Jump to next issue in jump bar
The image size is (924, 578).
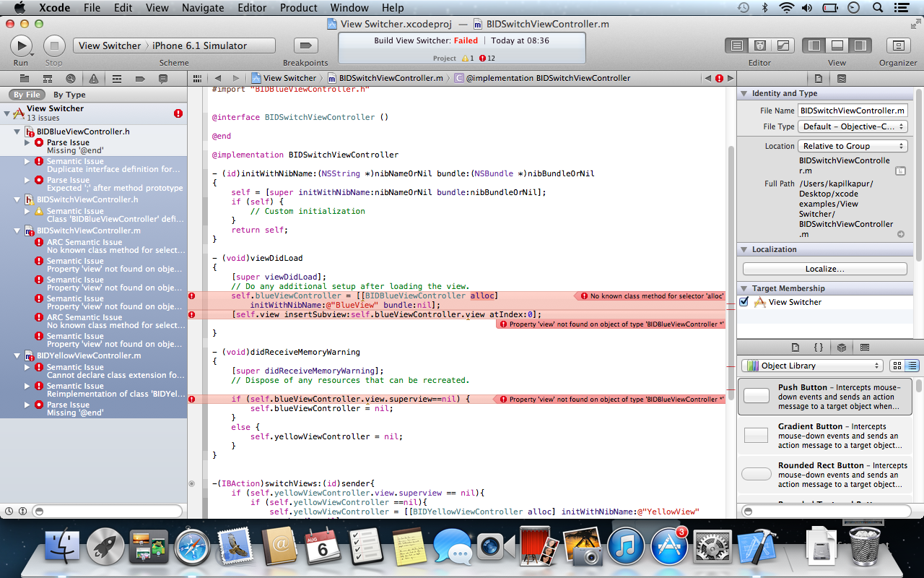731,78
